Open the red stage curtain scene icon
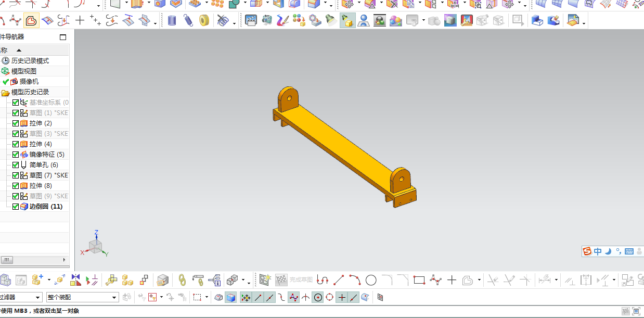644x318 pixels. click(467, 21)
